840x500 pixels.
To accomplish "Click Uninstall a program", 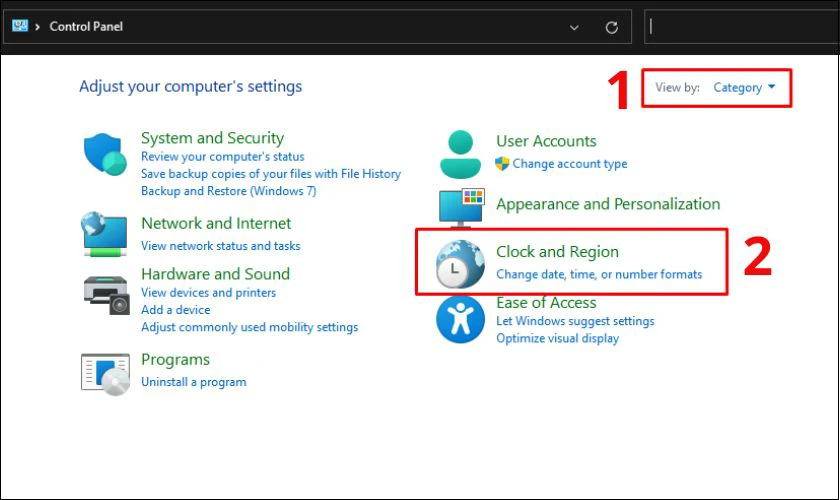I will 193,382.
